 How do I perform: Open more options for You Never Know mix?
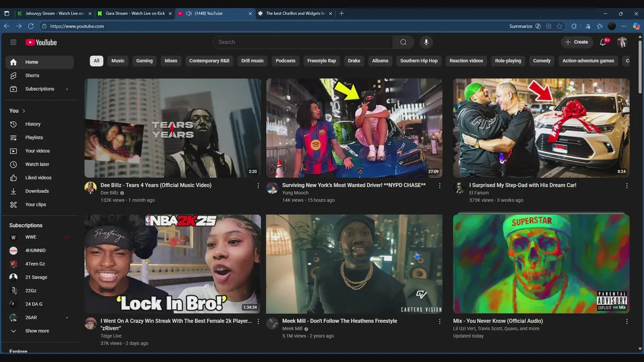pyautogui.click(x=627, y=321)
